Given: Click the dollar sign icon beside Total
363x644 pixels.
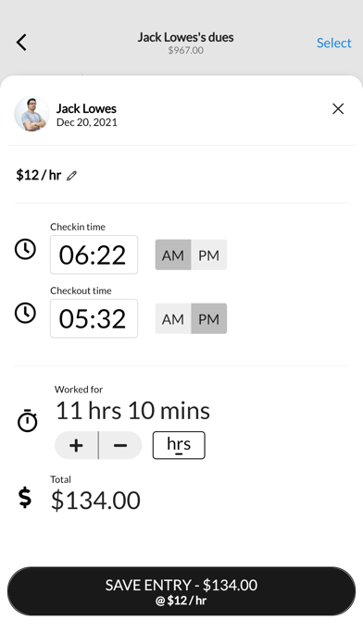Looking at the screenshot, I should pos(25,498).
